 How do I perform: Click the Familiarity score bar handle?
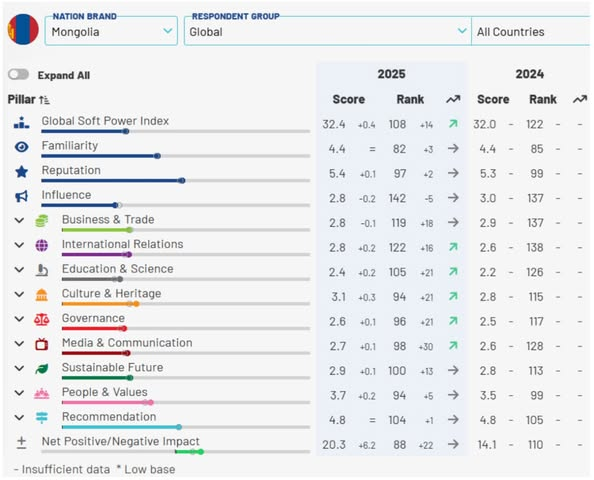(158, 156)
